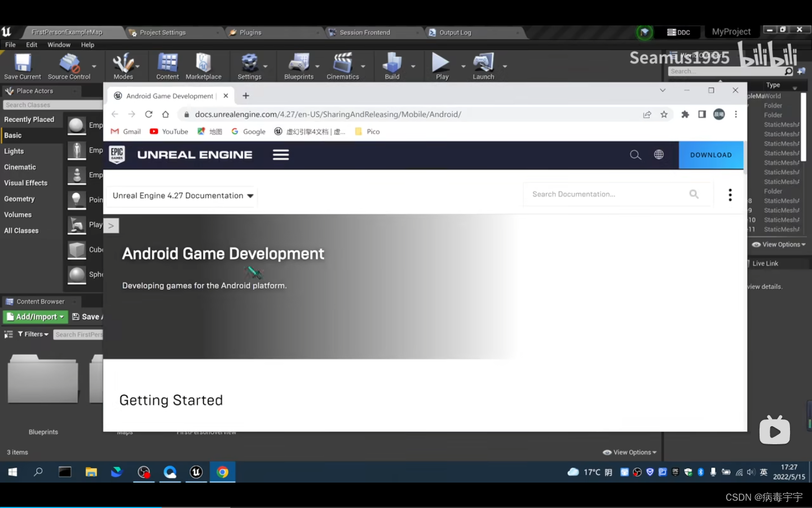Open Cinematics toolbar icon
This screenshot has height=508, width=812.
coord(343,66)
